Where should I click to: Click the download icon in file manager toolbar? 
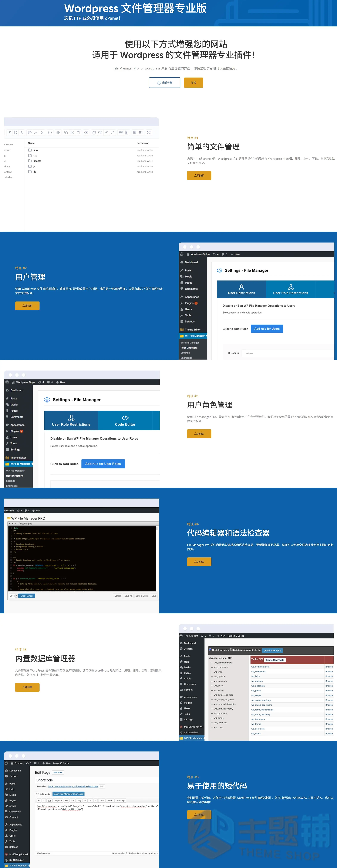pyautogui.click(x=36, y=132)
